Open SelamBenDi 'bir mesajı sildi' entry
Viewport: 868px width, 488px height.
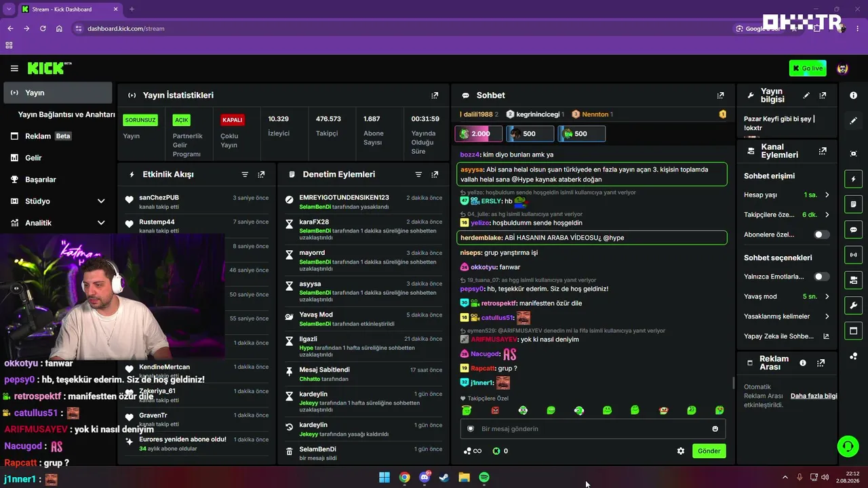coord(363,453)
